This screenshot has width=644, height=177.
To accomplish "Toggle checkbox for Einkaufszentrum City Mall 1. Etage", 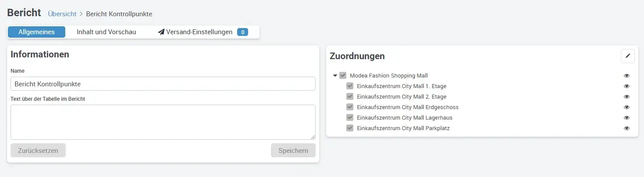I will click(x=350, y=86).
